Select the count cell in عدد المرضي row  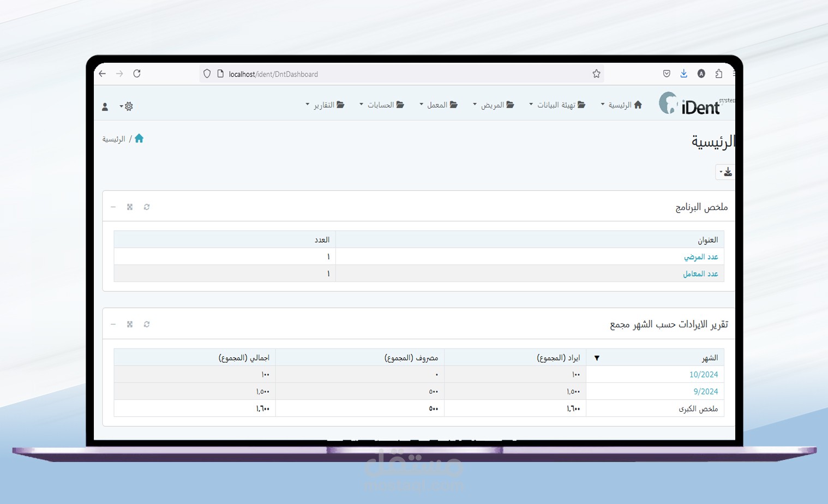[x=225, y=257]
